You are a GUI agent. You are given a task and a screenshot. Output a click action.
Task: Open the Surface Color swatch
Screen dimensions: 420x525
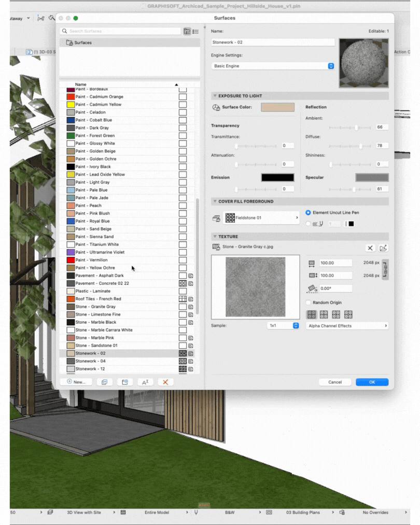278,107
